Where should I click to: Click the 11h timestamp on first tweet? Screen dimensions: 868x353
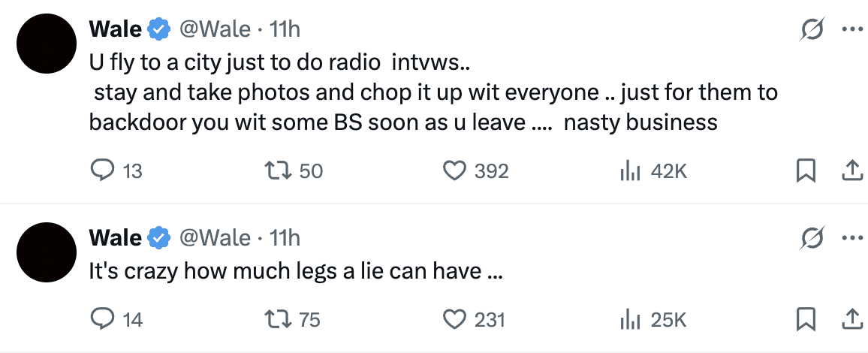coord(285,29)
